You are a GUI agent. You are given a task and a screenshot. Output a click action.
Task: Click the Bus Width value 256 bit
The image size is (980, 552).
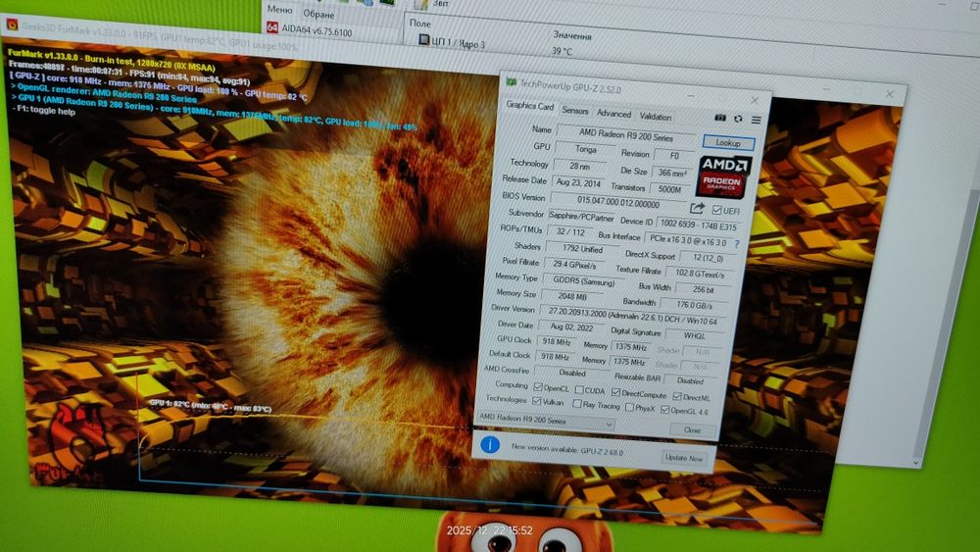tap(703, 289)
